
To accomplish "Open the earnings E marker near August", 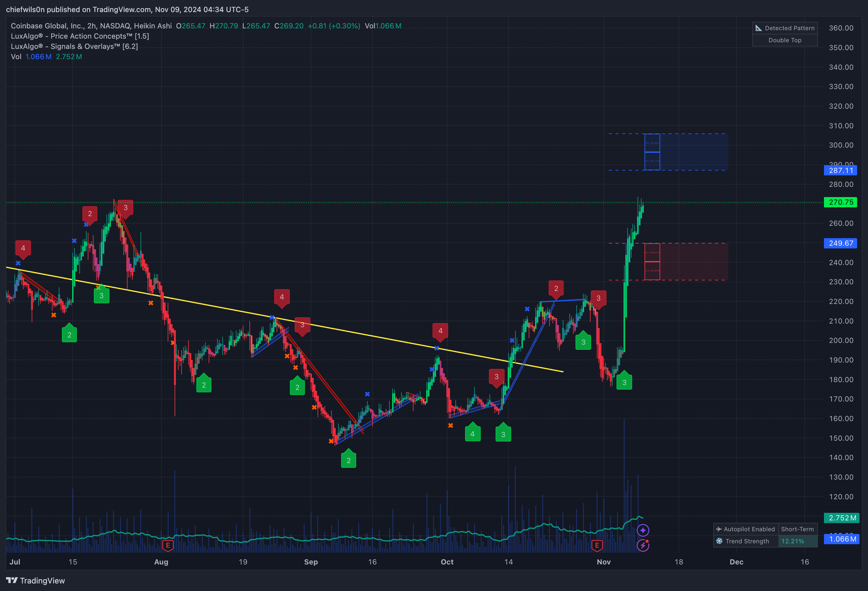I will (168, 545).
